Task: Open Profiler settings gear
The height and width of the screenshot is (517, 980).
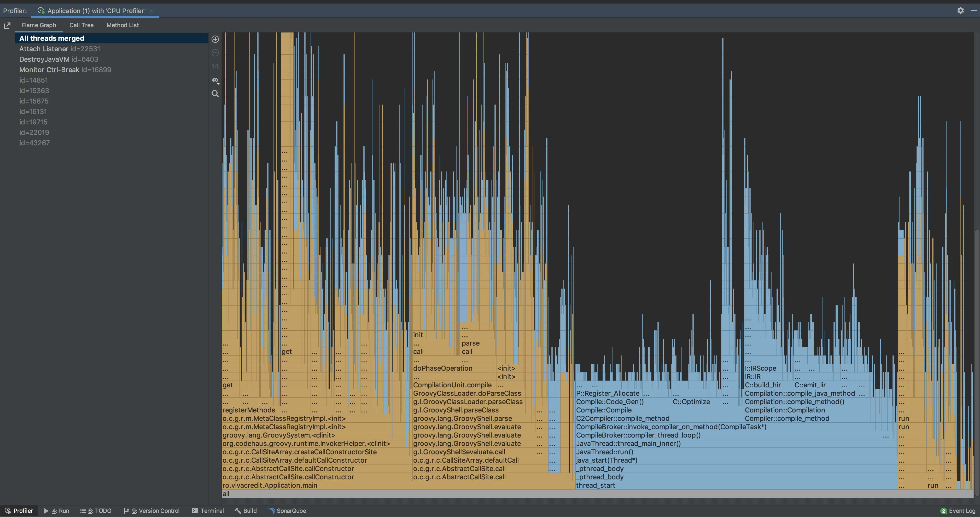Action: point(961,11)
